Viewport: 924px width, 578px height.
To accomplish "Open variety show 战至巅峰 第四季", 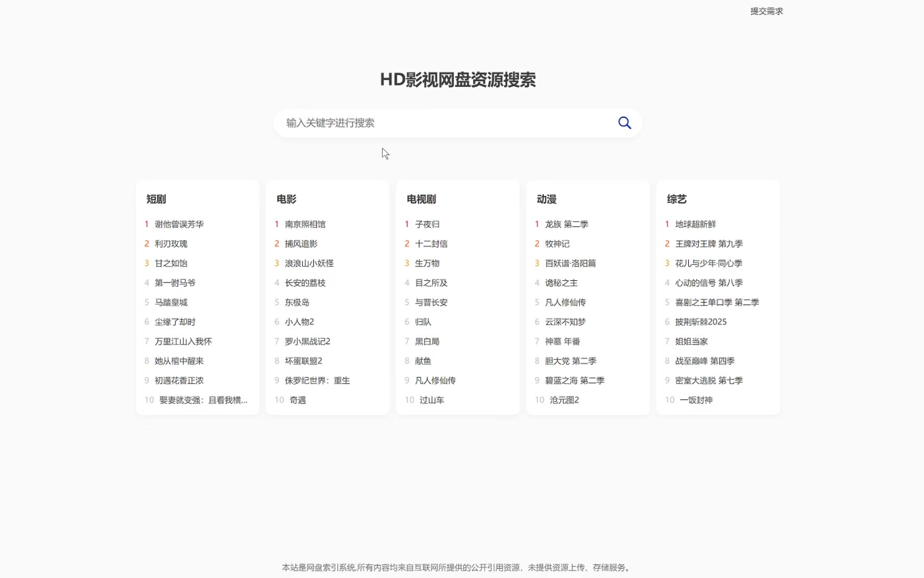I will [x=705, y=361].
